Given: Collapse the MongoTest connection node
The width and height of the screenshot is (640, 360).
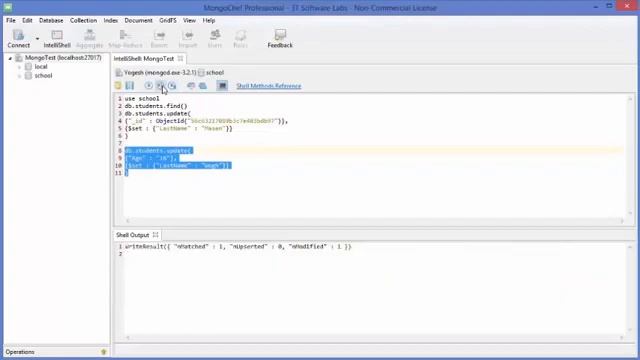Looking at the screenshot, I should point(10,58).
